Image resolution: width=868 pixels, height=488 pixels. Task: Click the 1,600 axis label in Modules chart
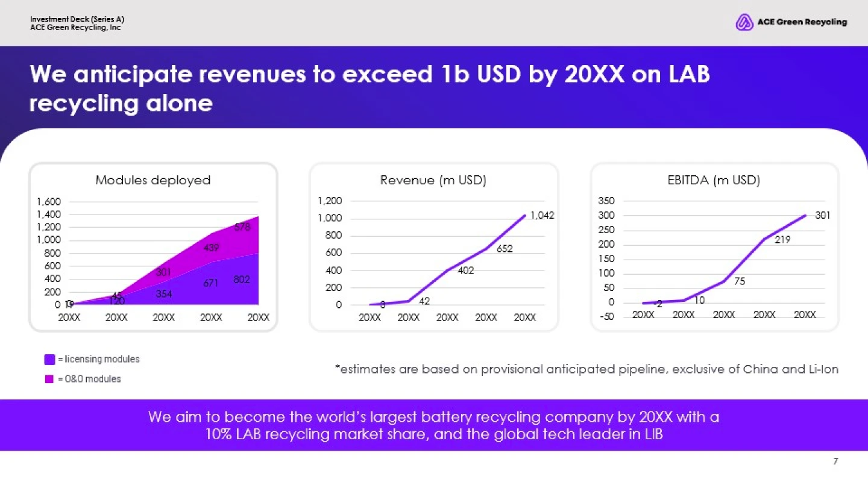point(49,202)
